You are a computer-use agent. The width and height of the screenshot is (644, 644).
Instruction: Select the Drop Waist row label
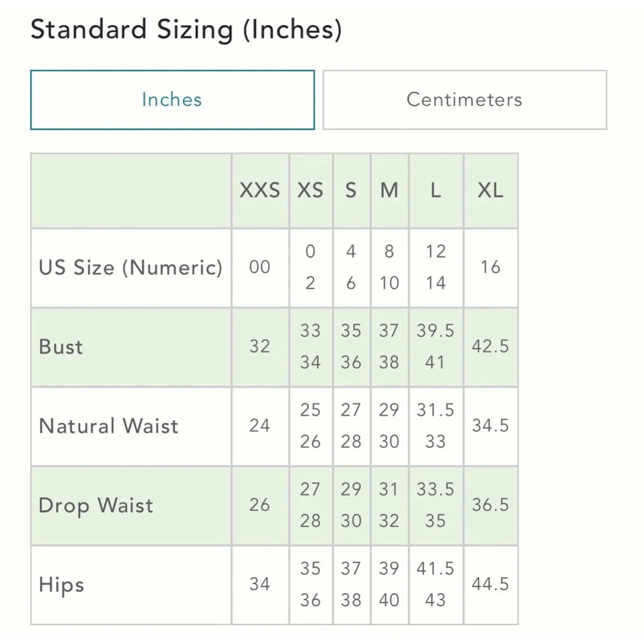(x=97, y=506)
